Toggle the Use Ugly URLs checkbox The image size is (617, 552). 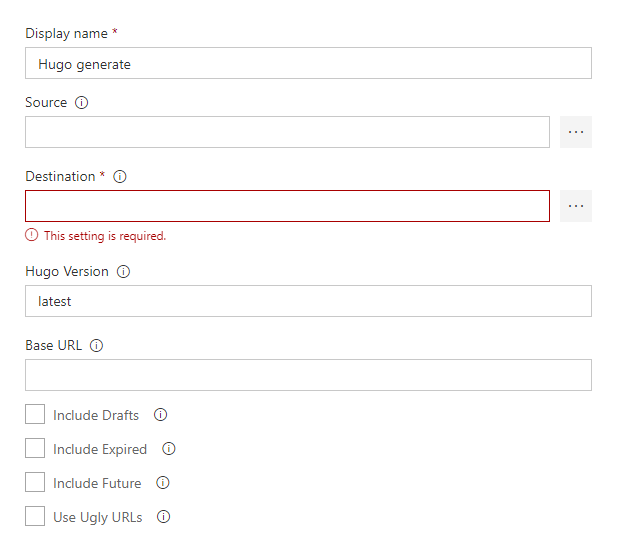35,516
